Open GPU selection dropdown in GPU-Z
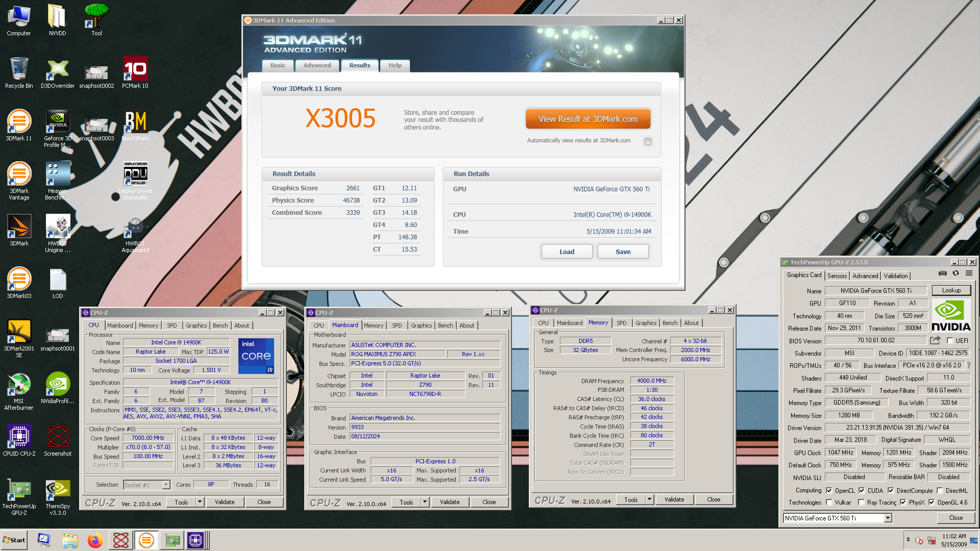Screen dimensions: 980x551 (888, 518)
